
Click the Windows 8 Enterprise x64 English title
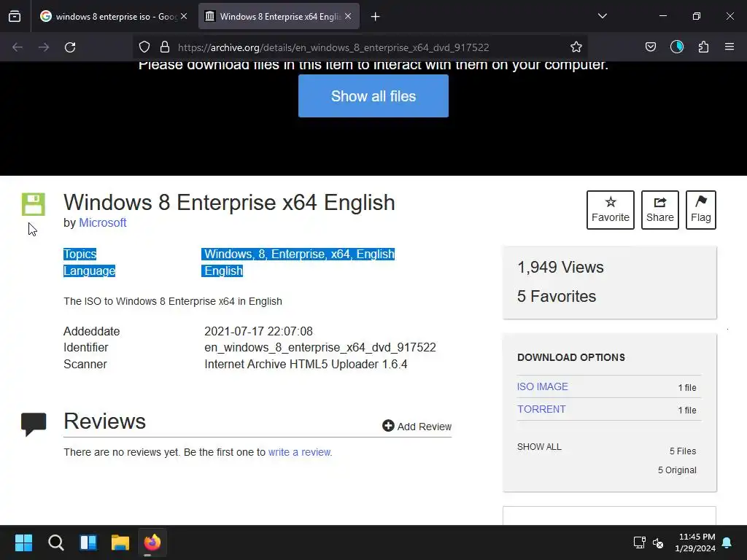pos(229,203)
